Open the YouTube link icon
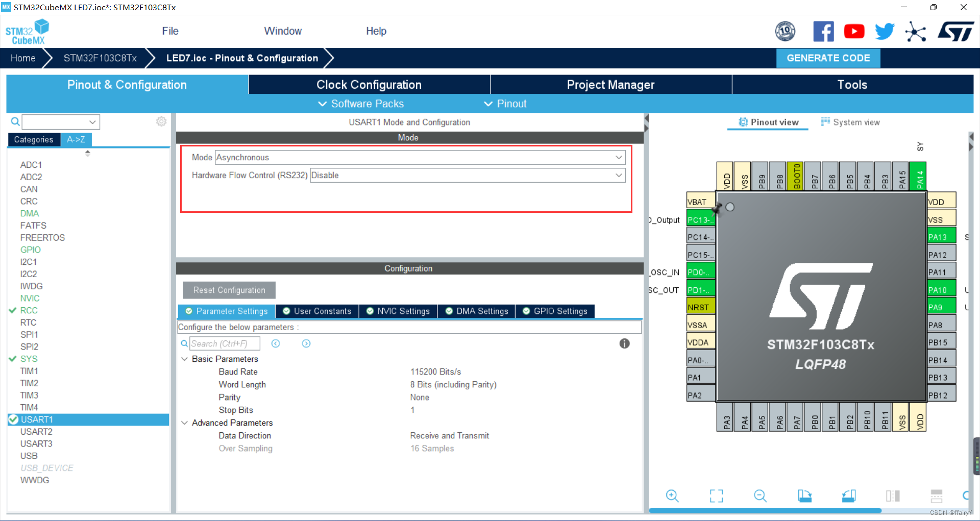 click(x=854, y=32)
